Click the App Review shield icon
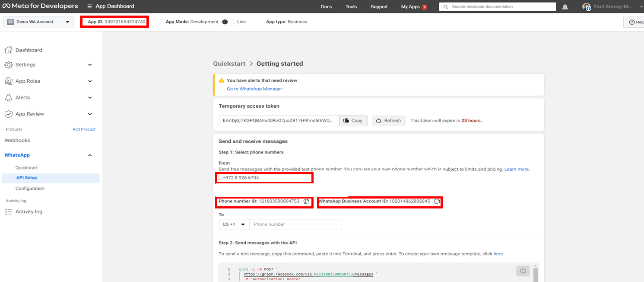 8,114
